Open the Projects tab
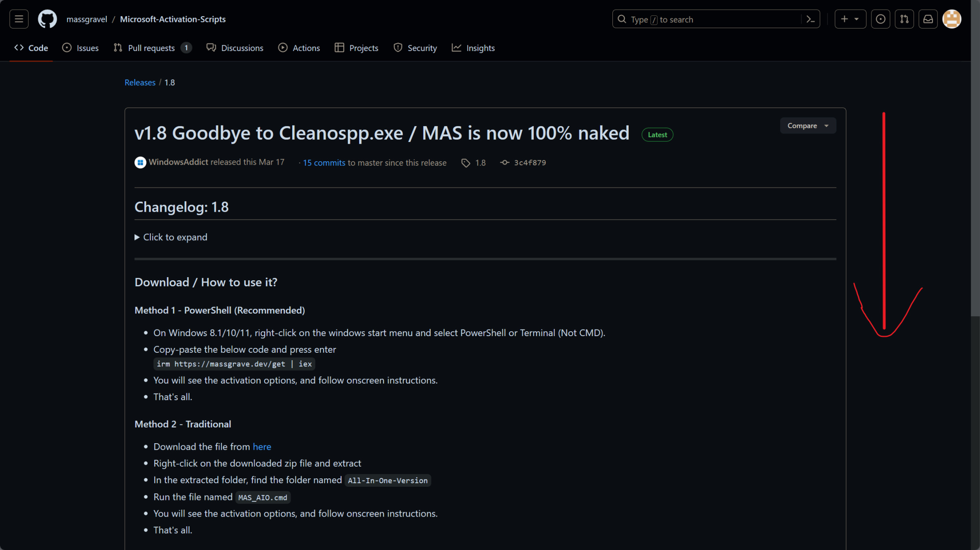The height and width of the screenshot is (550, 980). pyautogui.click(x=357, y=48)
